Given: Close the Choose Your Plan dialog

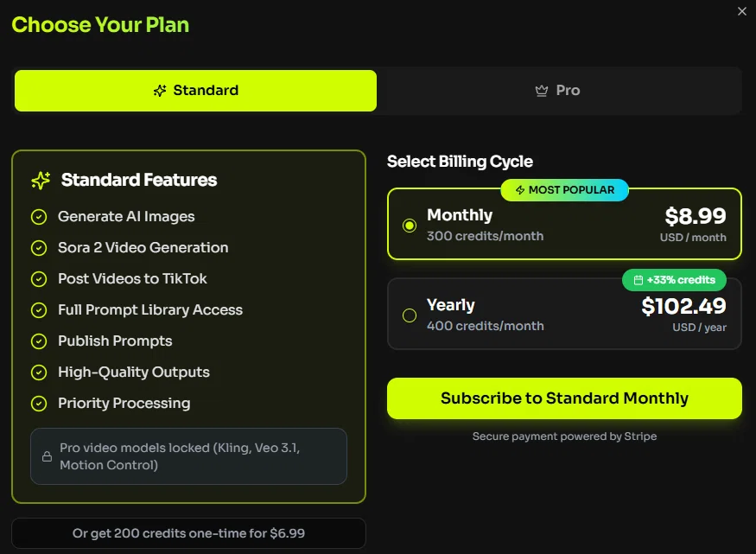Looking at the screenshot, I should (x=742, y=11).
